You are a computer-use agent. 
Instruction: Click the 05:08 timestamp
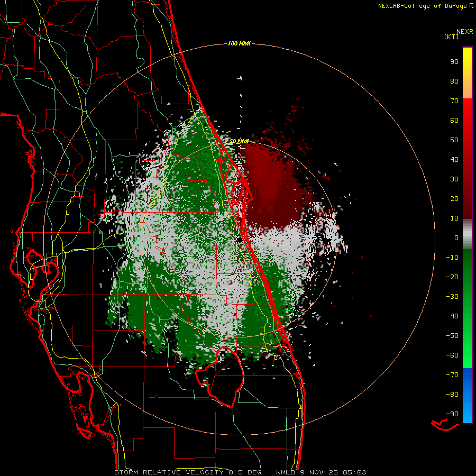tap(354, 472)
